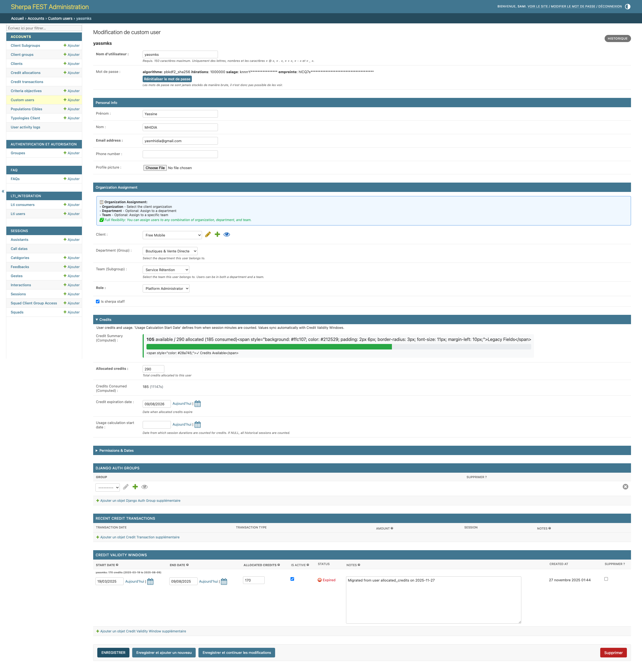Go to Accounts in breadcrumb
Viewport: 642px width, 672px height.
pyautogui.click(x=36, y=18)
